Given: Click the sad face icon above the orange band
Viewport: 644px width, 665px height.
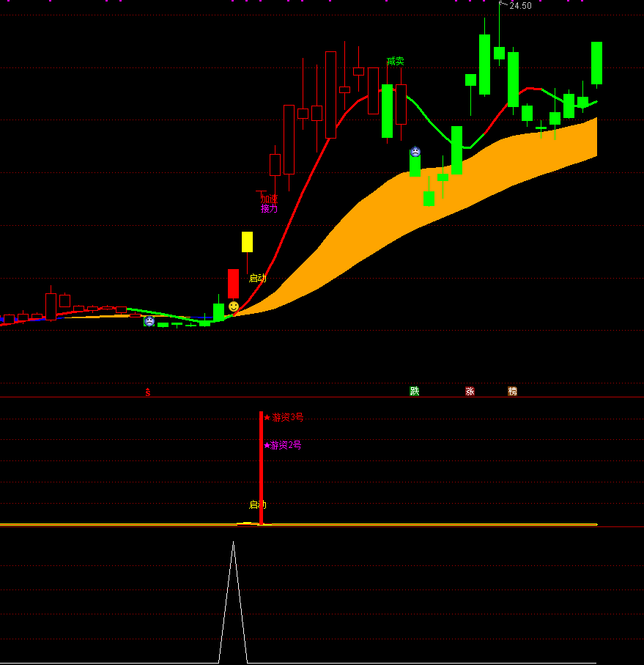Looking at the screenshot, I should pos(415,152).
